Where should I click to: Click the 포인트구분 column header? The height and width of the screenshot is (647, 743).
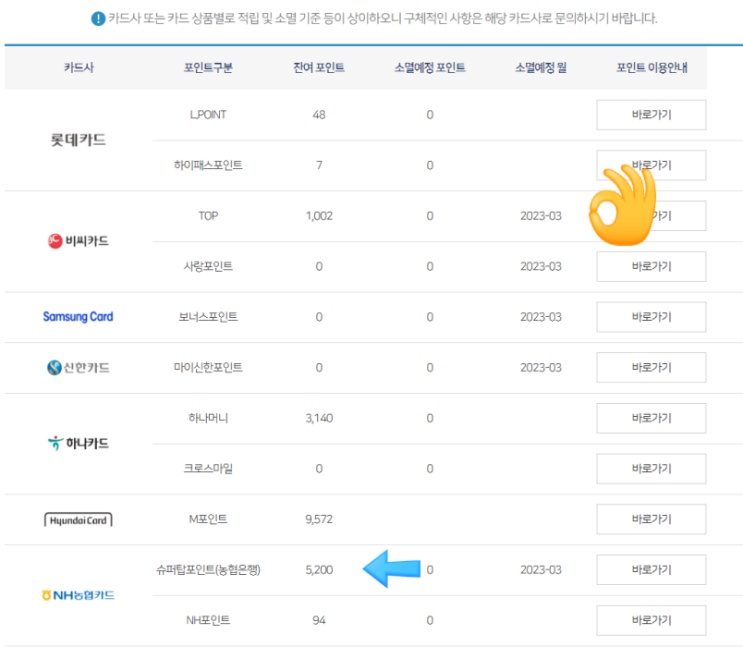pyautogui.click(x=208, y=68)
